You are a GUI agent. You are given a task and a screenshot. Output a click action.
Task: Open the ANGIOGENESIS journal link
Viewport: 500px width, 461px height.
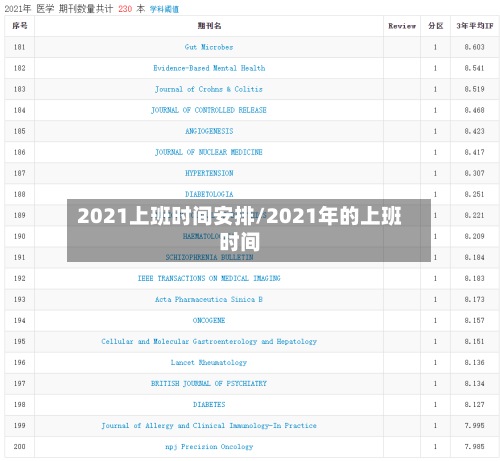(x=209, y=131)
